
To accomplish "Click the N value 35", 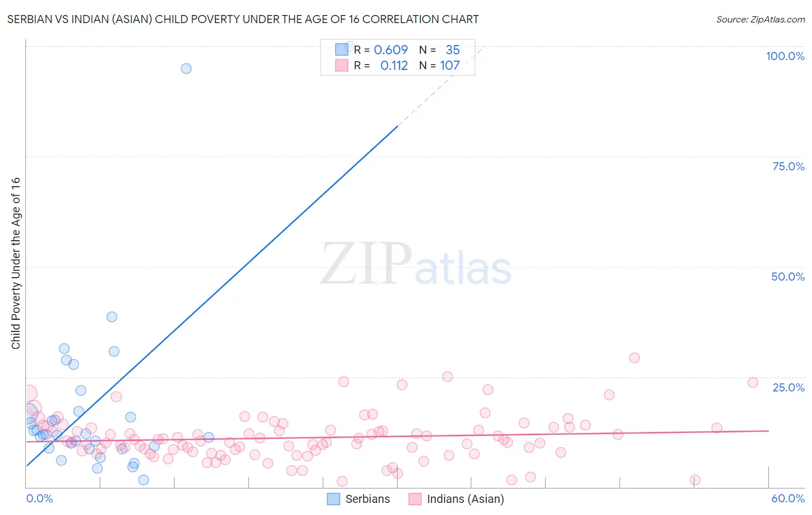I will (453, 50).
